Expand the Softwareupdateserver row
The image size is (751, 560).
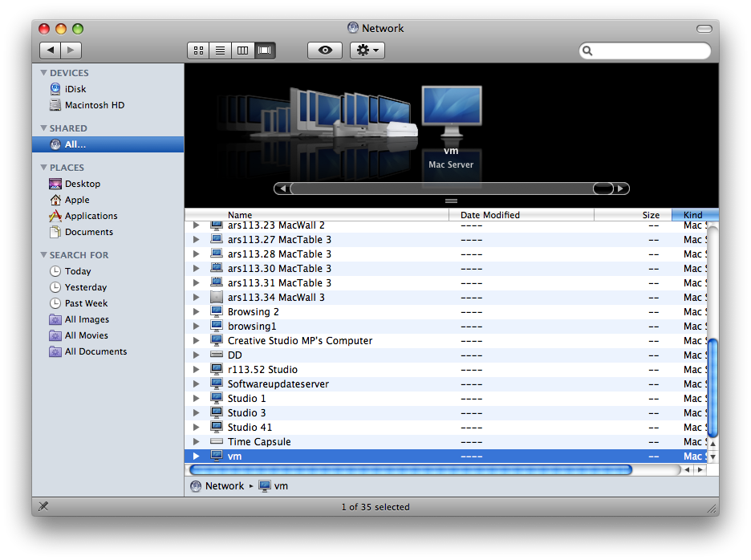click(x=196, y=383)
